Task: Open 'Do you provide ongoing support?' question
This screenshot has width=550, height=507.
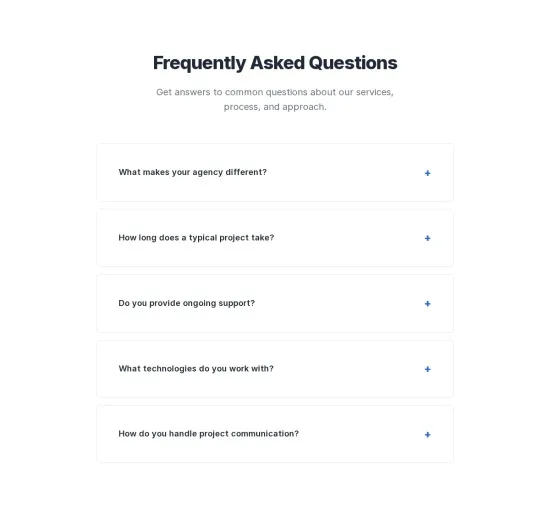Action: (x=187, y=303)
